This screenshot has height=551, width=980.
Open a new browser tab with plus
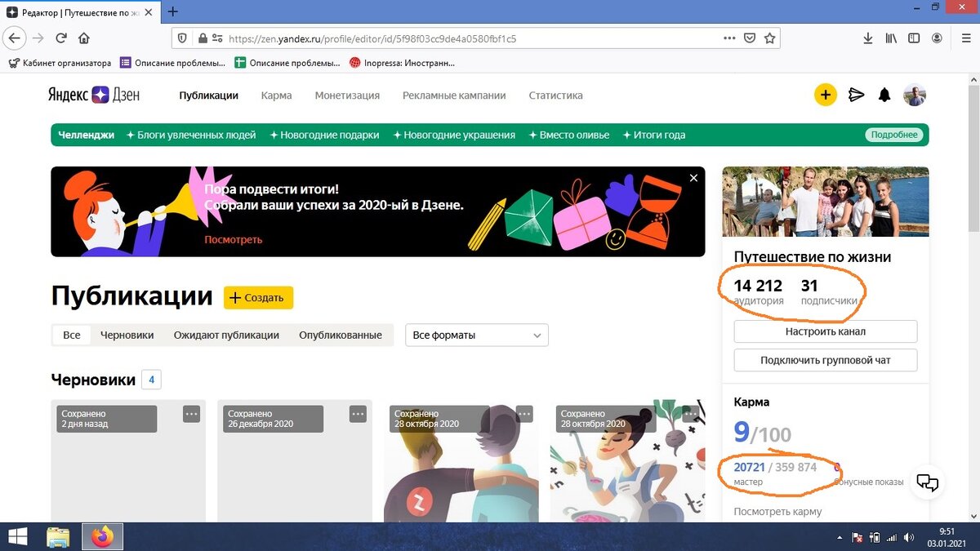[x=172, y=12]
